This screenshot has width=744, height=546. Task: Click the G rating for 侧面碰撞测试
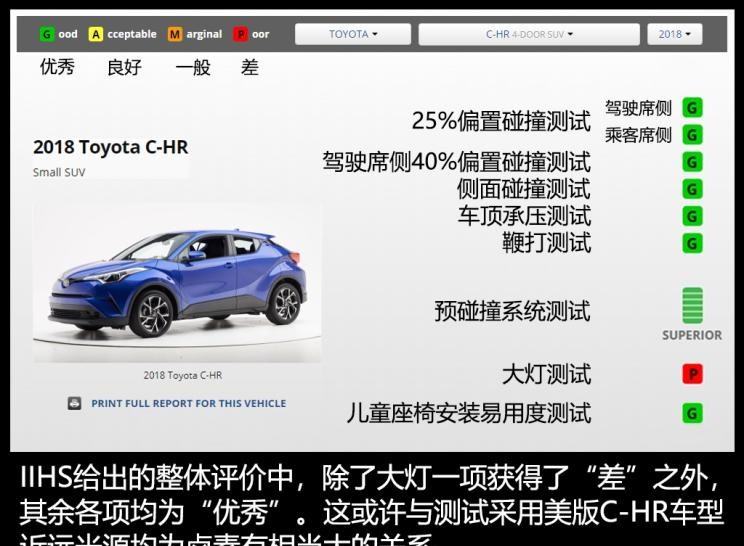(692, 189)
